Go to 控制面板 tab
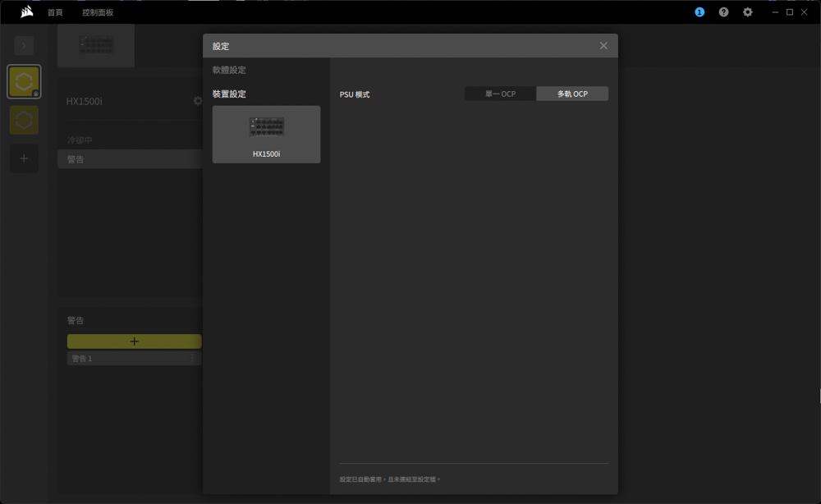821x504 pixels. (98, 12)
